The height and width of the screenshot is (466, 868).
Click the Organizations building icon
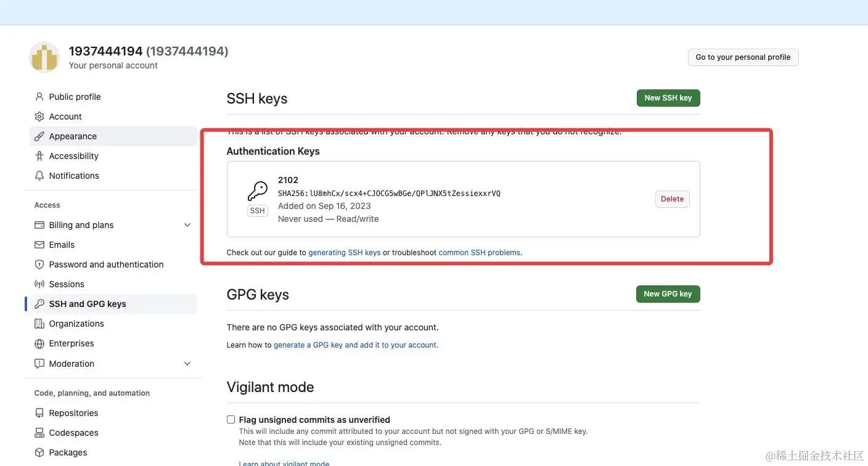point(39,324)
